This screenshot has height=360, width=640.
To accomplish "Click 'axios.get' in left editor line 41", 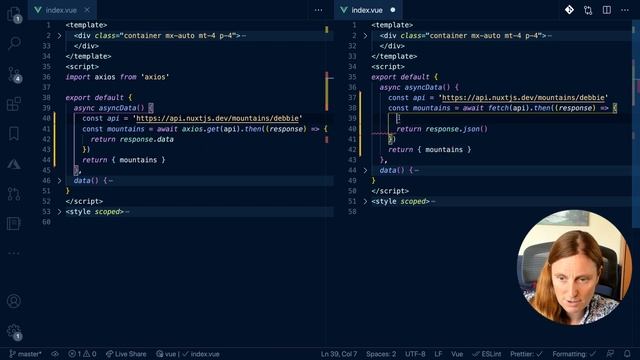I will click(200, 129).
